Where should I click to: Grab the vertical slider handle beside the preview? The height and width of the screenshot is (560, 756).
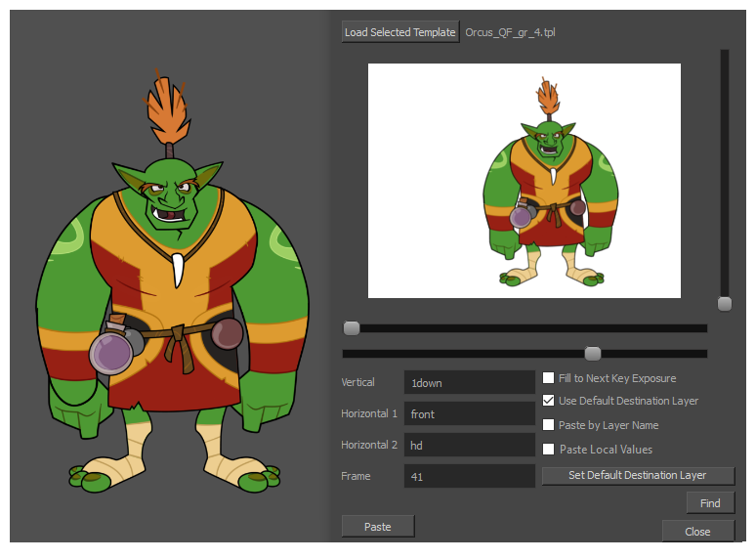click(x=725, y=304)
